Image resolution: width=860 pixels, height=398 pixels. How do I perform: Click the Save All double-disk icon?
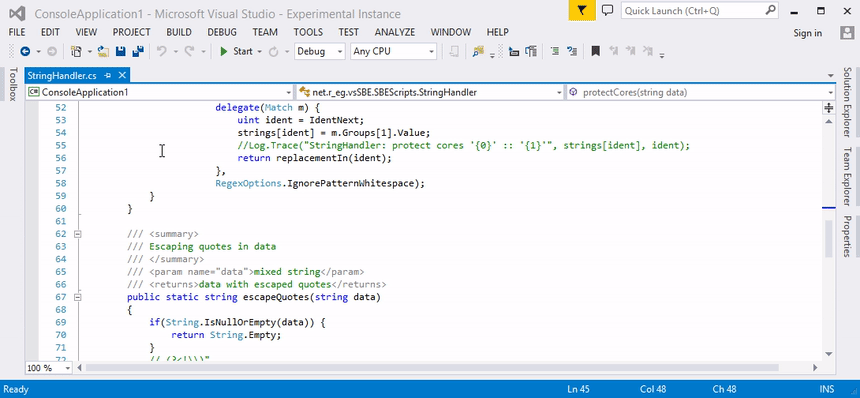click(x=138, y=51)
